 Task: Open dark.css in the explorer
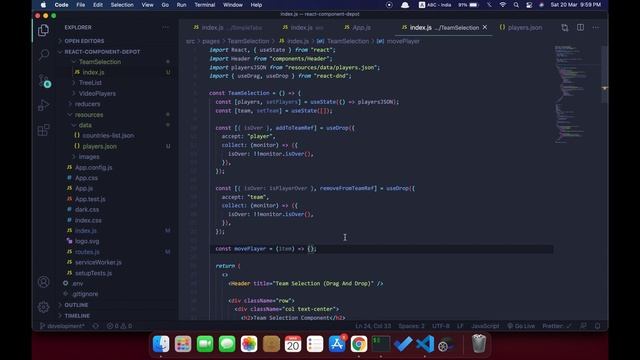pos(87,209)
